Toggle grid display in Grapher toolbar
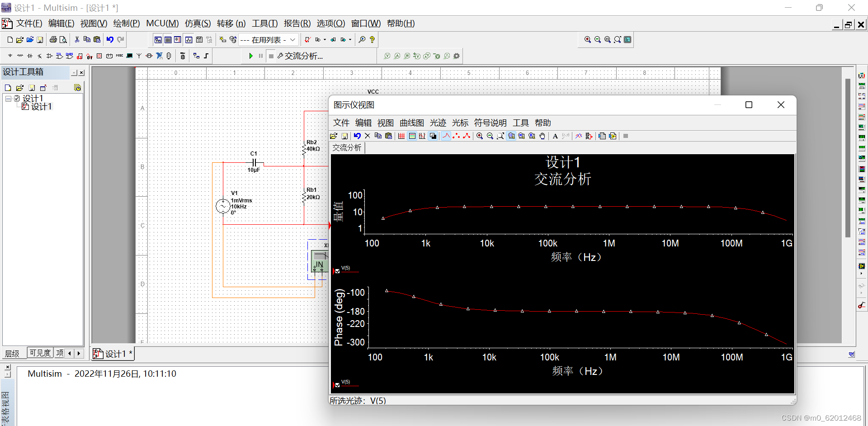Image resolution: width=868 pixels, height=426 pixels. pos(401,136)
